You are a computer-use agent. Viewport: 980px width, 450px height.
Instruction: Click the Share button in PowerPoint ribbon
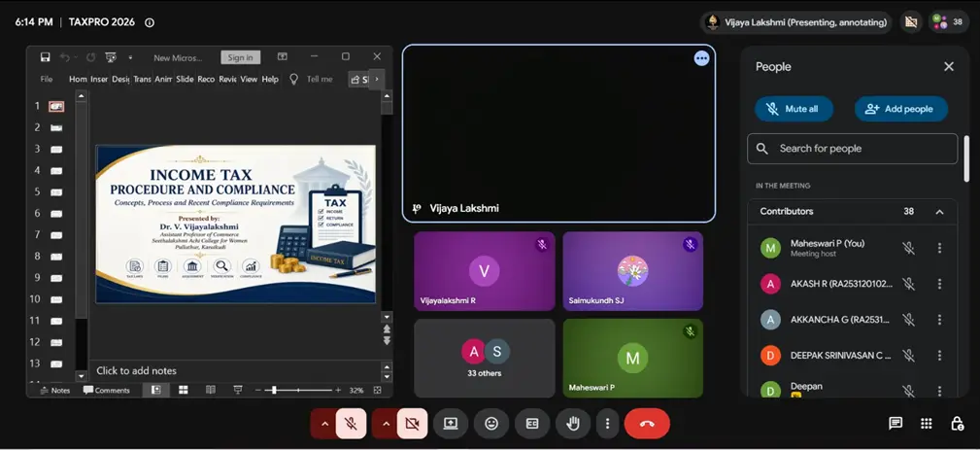pyautogui.click(x=358, y=80)
